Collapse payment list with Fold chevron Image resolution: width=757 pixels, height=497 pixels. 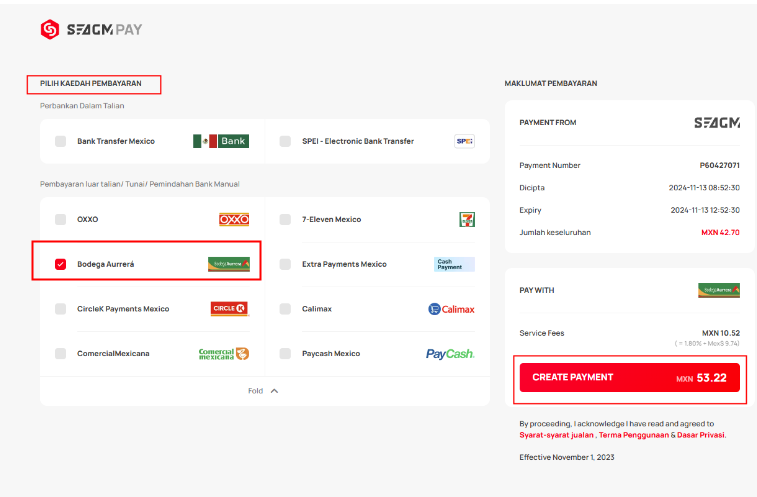tap(274, 391)
